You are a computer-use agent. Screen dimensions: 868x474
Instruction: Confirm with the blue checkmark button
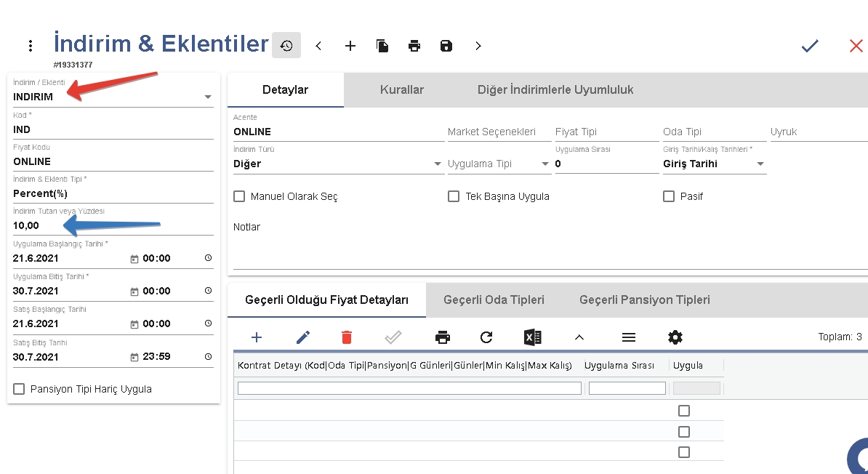pyautogui.click(x=810, y=46)
